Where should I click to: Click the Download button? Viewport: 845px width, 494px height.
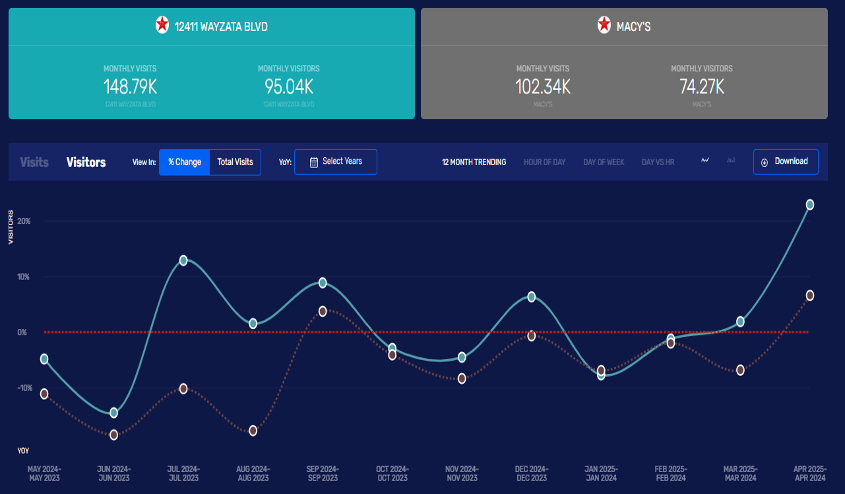pyautogui.click(x=786, y=162)
